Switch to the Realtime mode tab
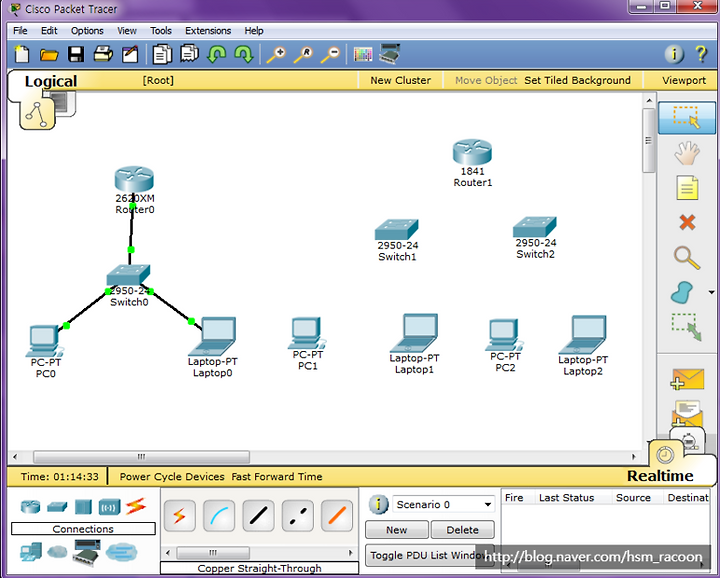The image size is (720, 578). 660,476
